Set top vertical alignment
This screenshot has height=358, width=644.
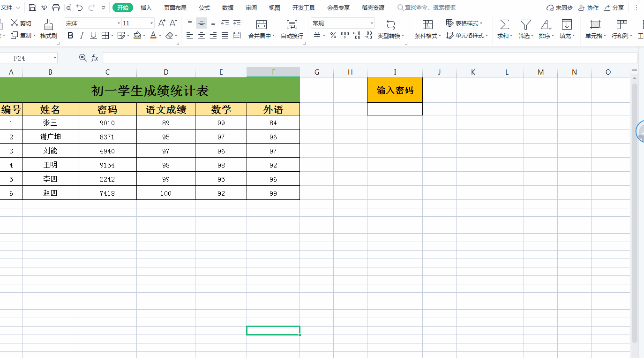[x=190, y=23]
